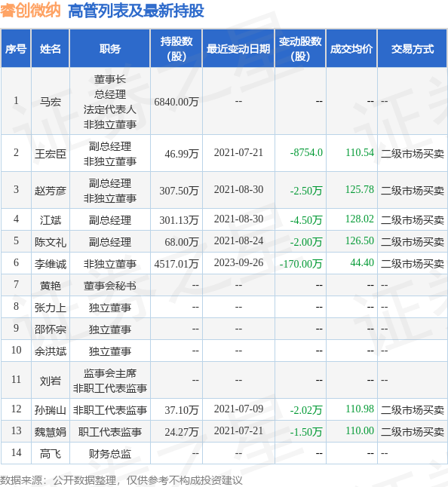Click the 128.02 average price
Screen dimensions: 448x487
click(360, 219)
